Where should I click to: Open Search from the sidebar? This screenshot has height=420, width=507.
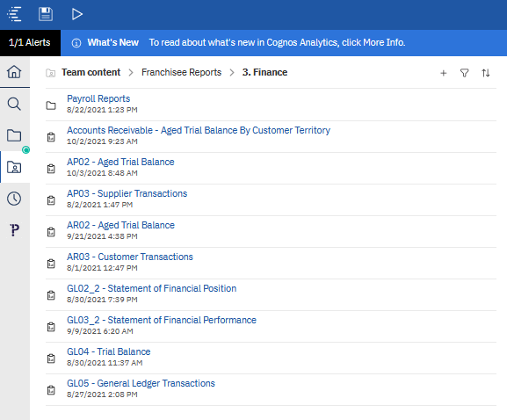click(14, 104)
